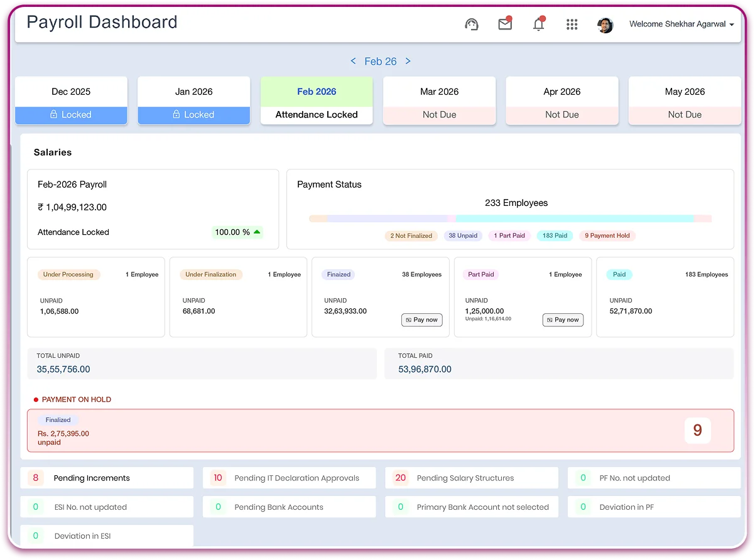Click the 9 count in Payment On Hold

click(x=697, y=431)
